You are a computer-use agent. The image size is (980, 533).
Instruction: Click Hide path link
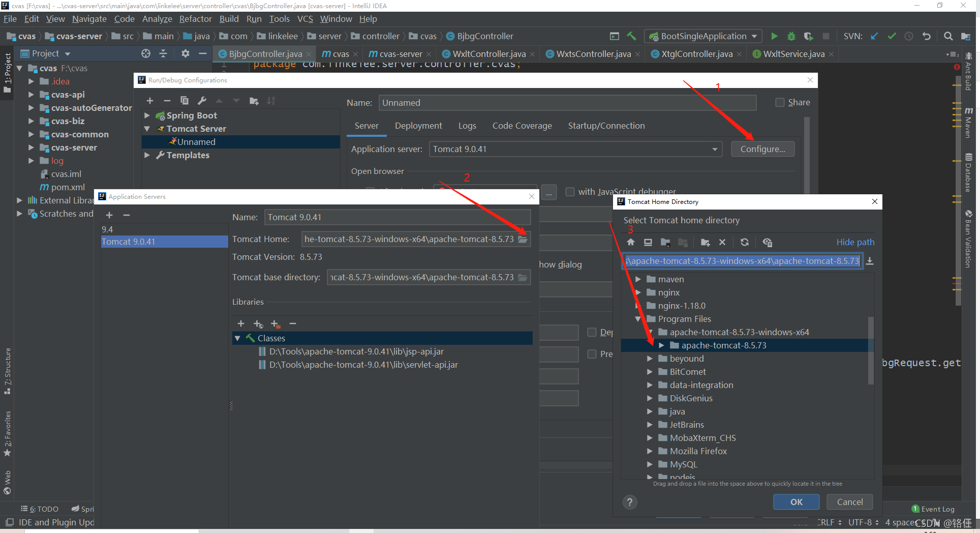(x=855, y=242)
